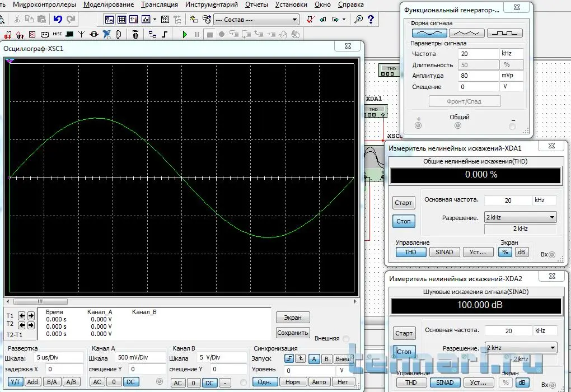
Task: Open the Моделирование menu
Action: 109,4
